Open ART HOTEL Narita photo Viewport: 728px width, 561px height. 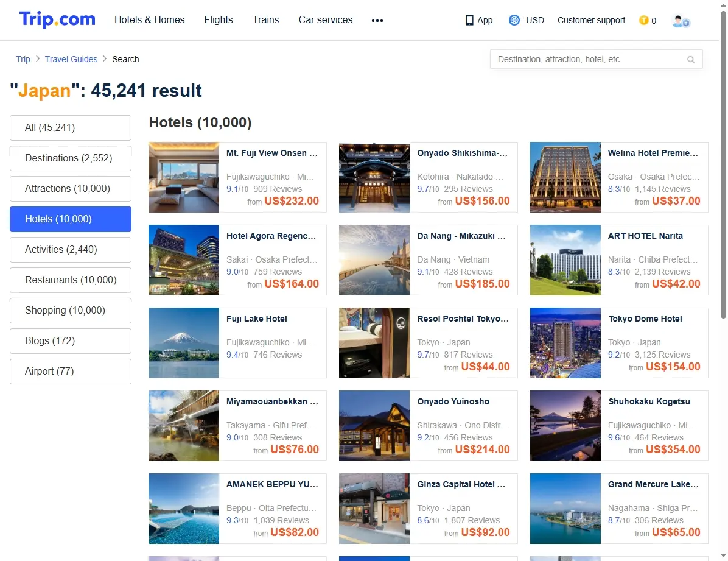(565, 260)
